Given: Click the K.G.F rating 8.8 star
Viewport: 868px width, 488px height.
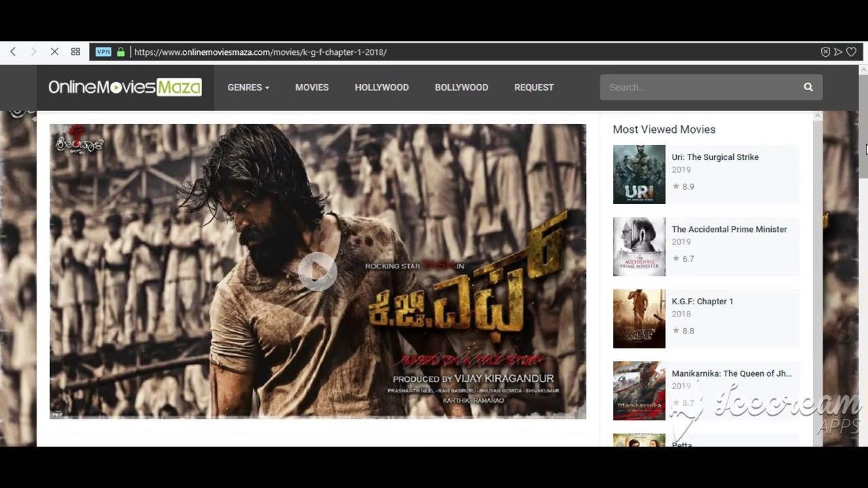Looking at the screenshot, I should click(x=675, y=331).
